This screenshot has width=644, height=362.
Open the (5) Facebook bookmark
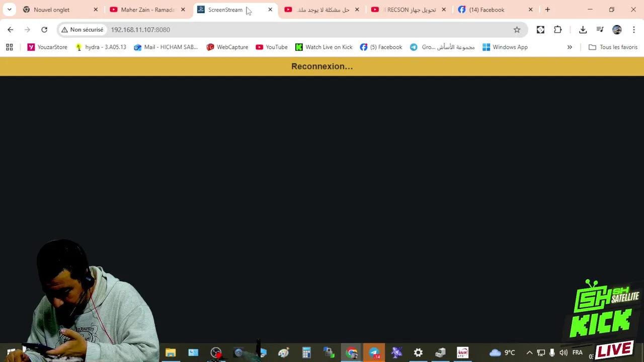tap(381, 47)
